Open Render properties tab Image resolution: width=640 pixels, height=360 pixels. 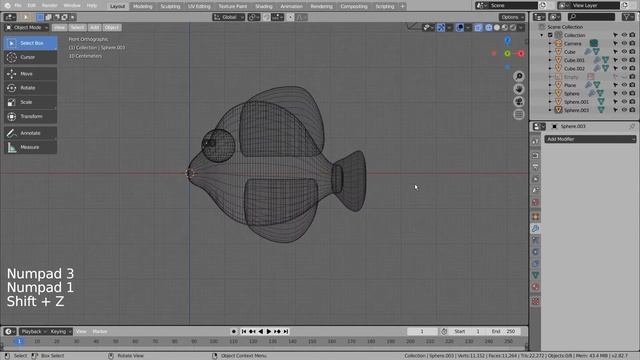tap(536, 156)
